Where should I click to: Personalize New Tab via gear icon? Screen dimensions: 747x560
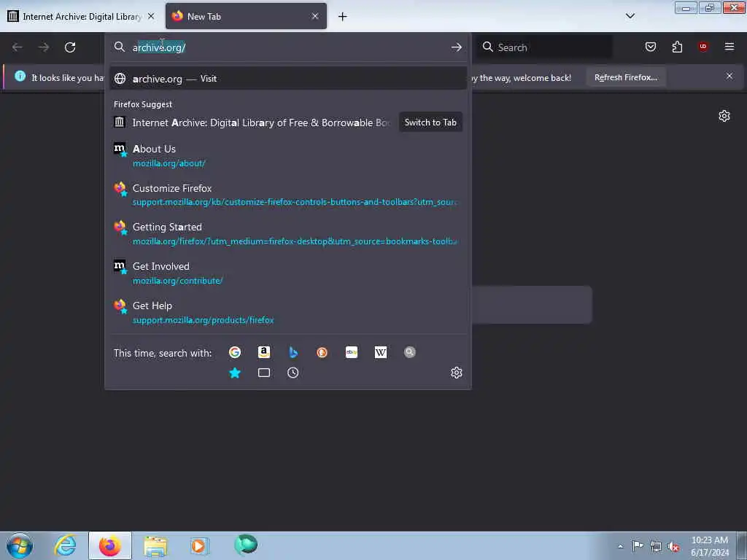coord(724,116)
